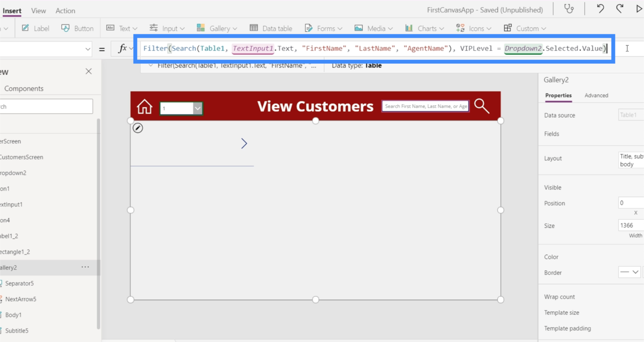Click the magnifier search icon on canvas

click(x=482, y=106)
